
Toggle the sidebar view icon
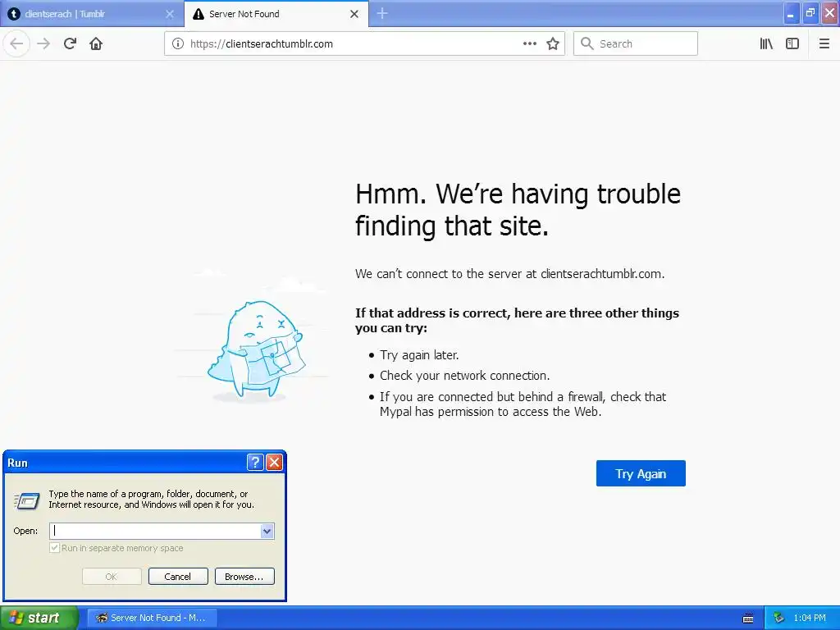[x=792, y=44]
